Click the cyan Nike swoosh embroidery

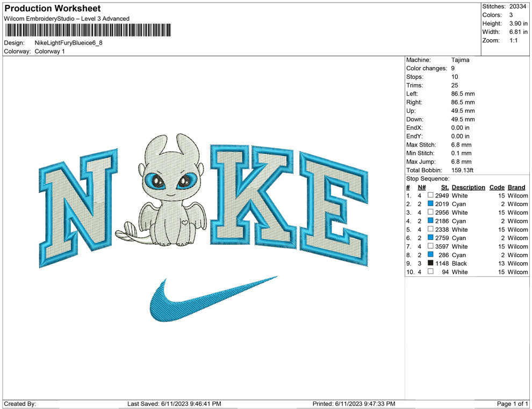213,299
